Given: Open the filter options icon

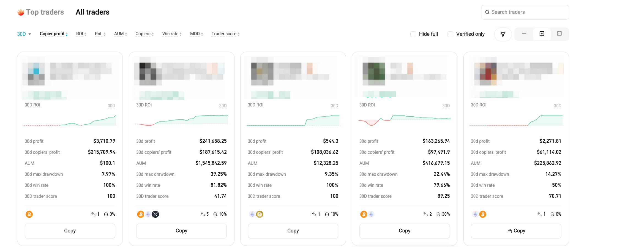Looking at the screenshot, I should pyautogui.click(x=503, y=34).
